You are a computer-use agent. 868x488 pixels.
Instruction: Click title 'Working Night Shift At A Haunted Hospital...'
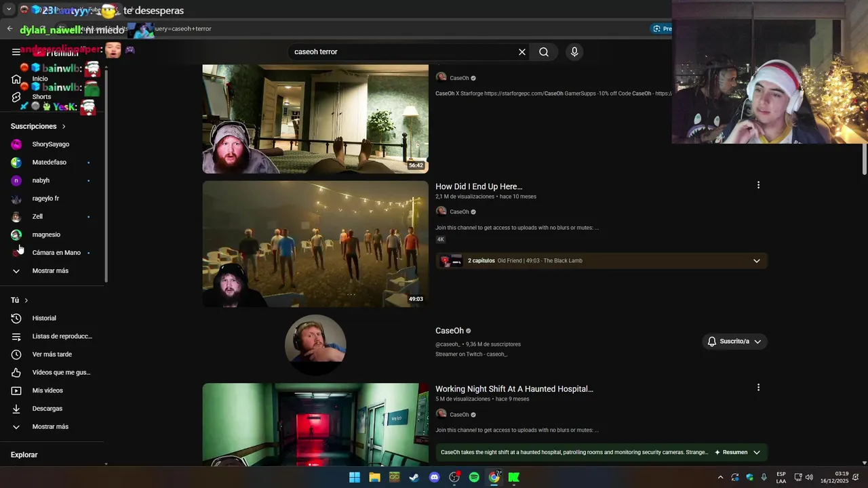(x=514, y=389)
